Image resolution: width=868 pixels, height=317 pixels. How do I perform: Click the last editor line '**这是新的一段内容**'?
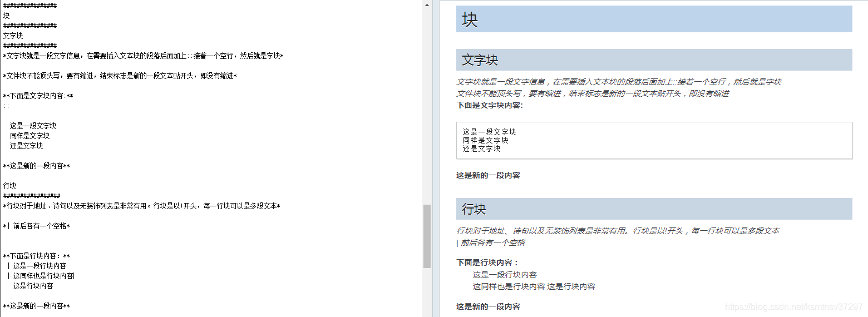[37, 306]
